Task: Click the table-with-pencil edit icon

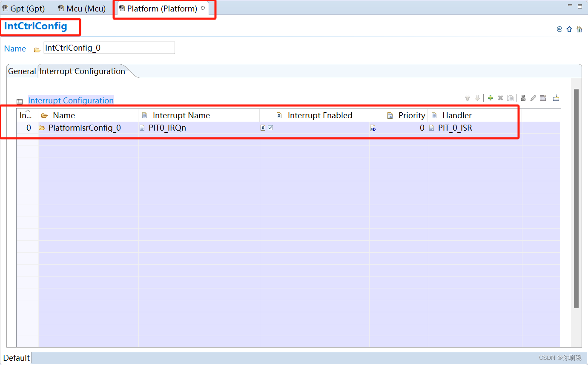Action: [543, 98]
